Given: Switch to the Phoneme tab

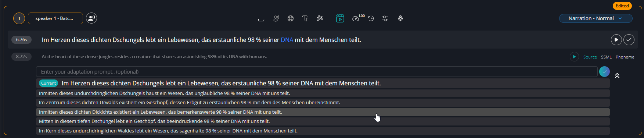Looking at the screenshot, I should point(625,57).
